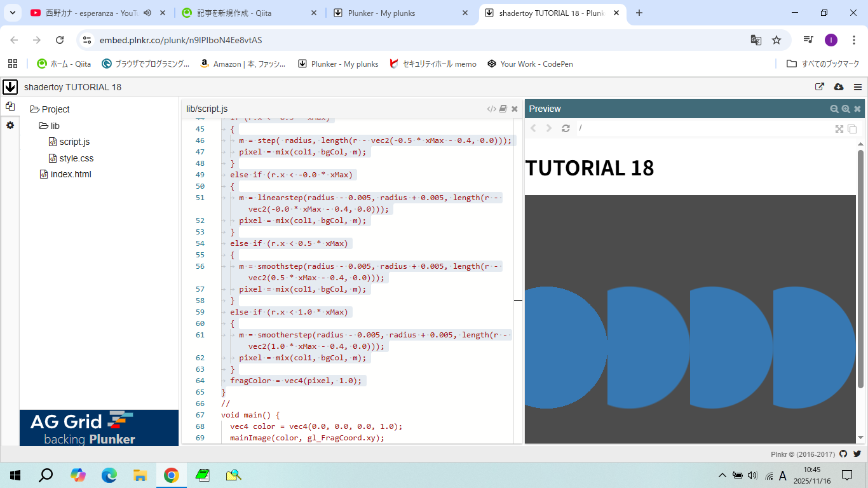
Task: Click the Chrome address bar
Action: coord(419,40)
